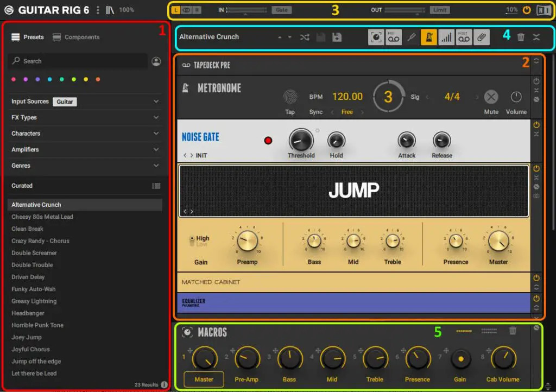Select the second macro page dots
Image resolution: width=556 pixels, height=392 pixels.
coord(489,331)
